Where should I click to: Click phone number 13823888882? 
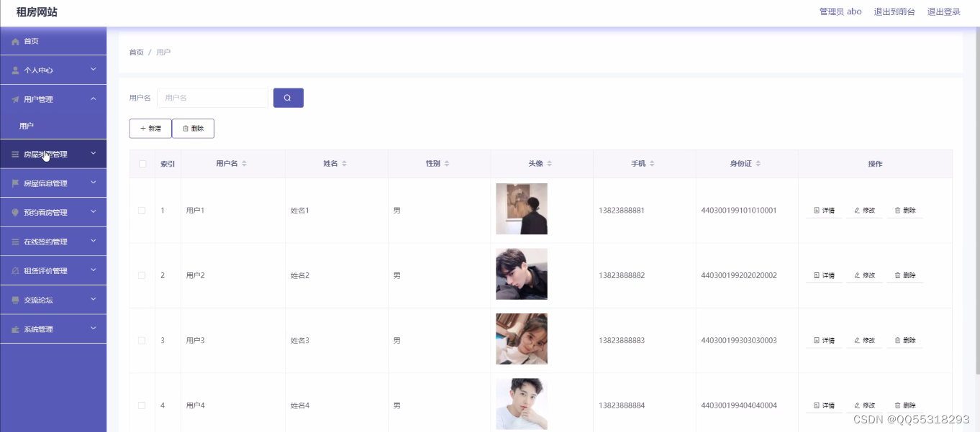point(622,275)
